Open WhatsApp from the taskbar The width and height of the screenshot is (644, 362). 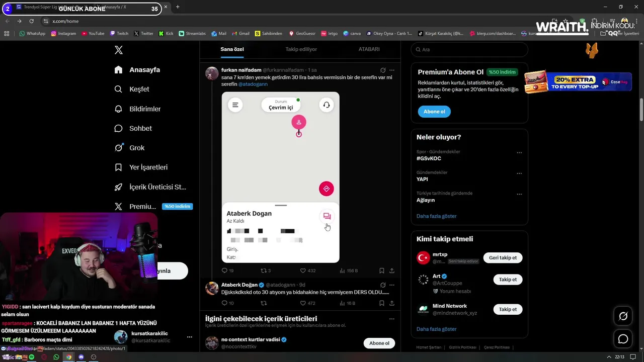(56, 357)
